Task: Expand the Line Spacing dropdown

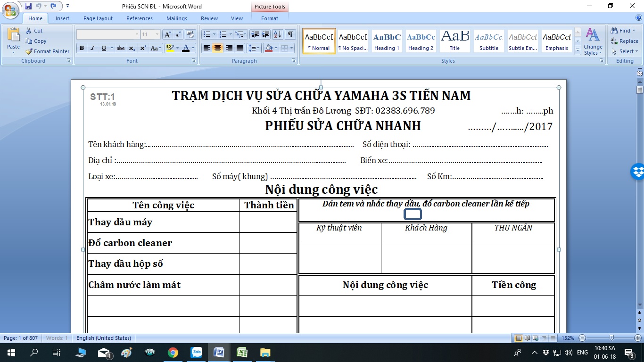Action: pos(259,48)
